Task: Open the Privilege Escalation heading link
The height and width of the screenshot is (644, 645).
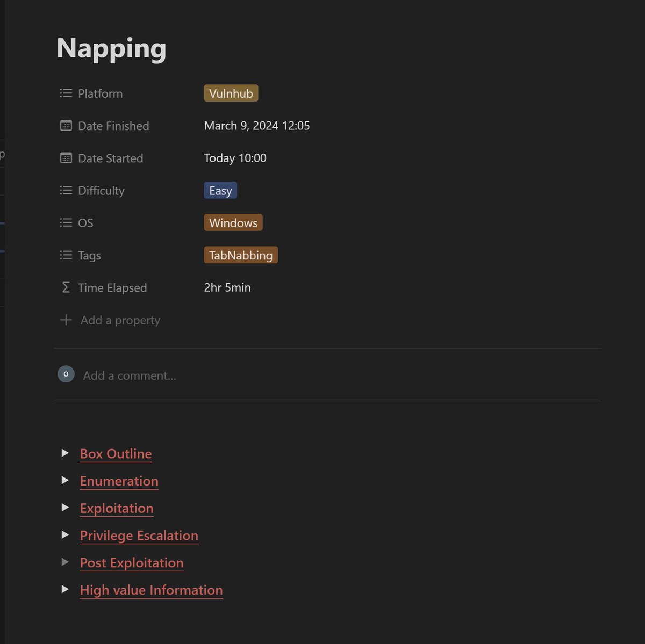Action: click(x=139, y=536)
